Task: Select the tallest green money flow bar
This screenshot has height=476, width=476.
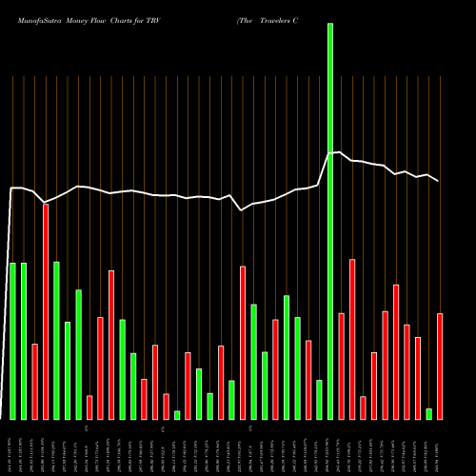Action: coord(330,222)
